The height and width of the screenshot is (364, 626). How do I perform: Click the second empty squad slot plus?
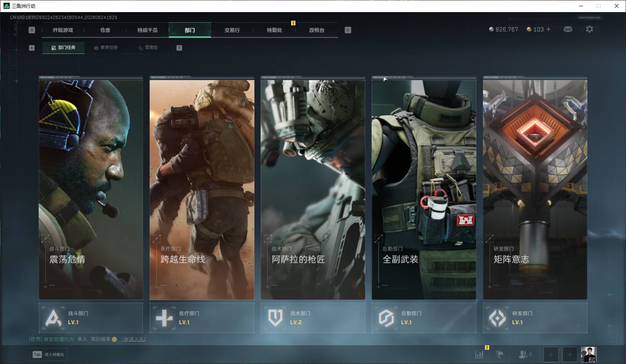tap(570, 355)
